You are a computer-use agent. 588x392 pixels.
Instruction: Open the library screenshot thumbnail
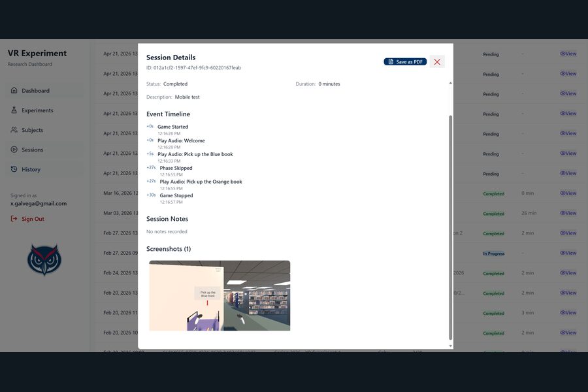pyautogui.click(x=220, y=295)
